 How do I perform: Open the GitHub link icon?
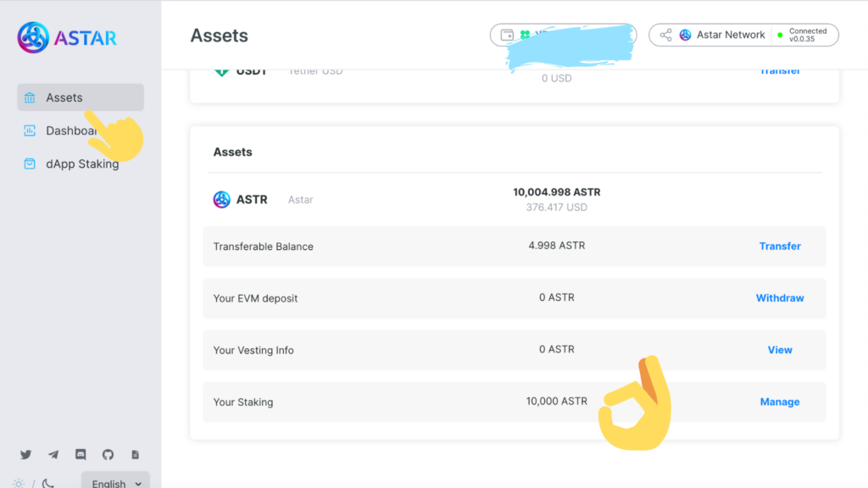click(108, 455)
